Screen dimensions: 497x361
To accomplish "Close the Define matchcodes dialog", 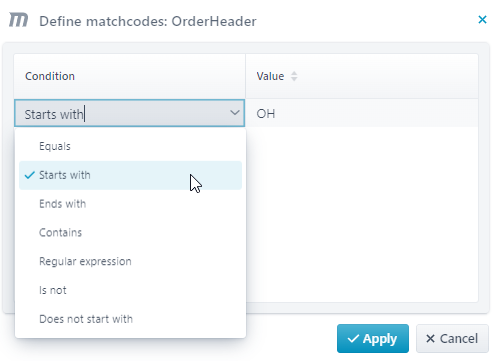I will (482, 20).
